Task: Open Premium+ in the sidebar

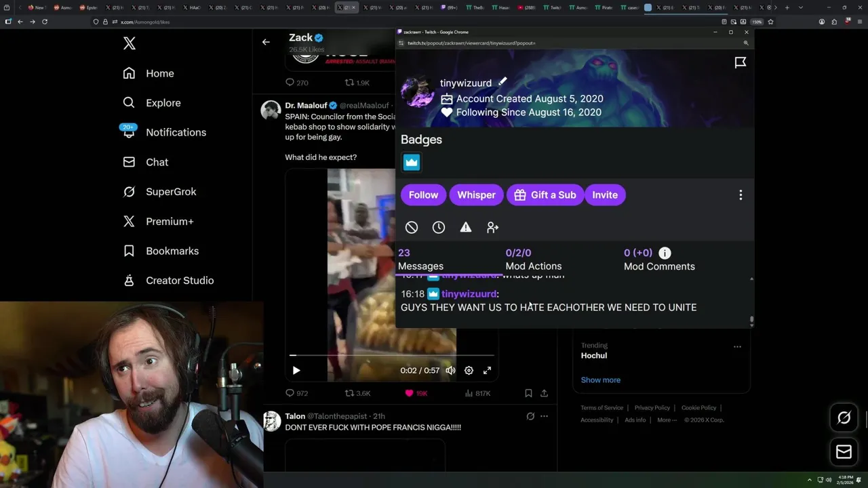Action: pos(157,221)
